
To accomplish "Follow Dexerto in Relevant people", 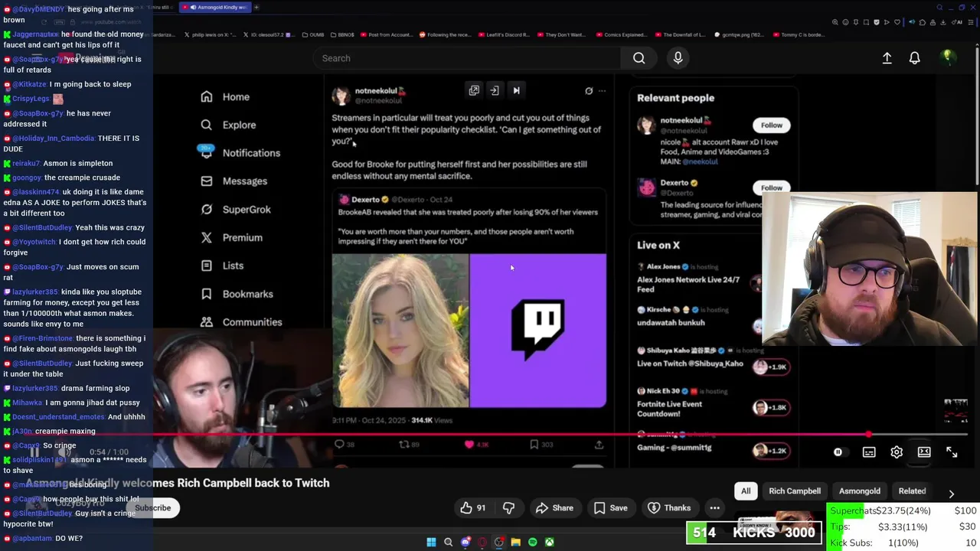I will [x=771, y=187].
